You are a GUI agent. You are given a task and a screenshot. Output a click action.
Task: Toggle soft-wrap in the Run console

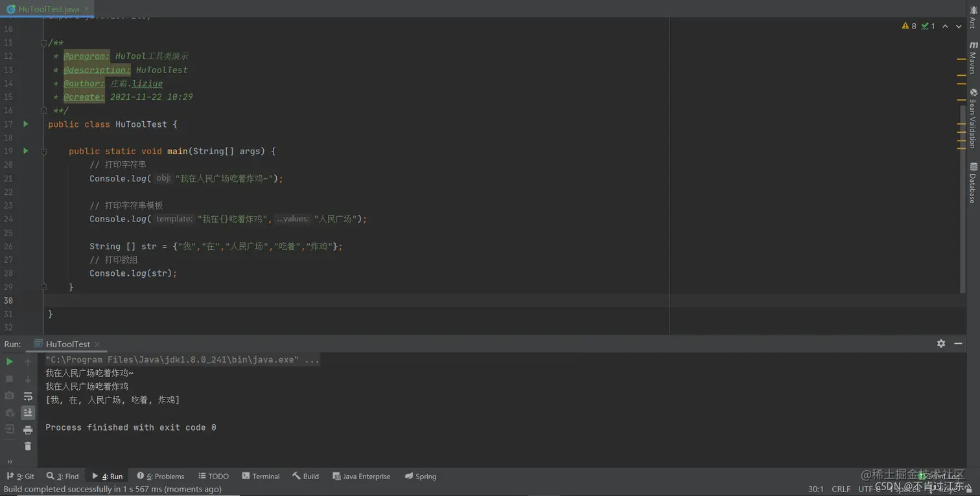point(28,396)
